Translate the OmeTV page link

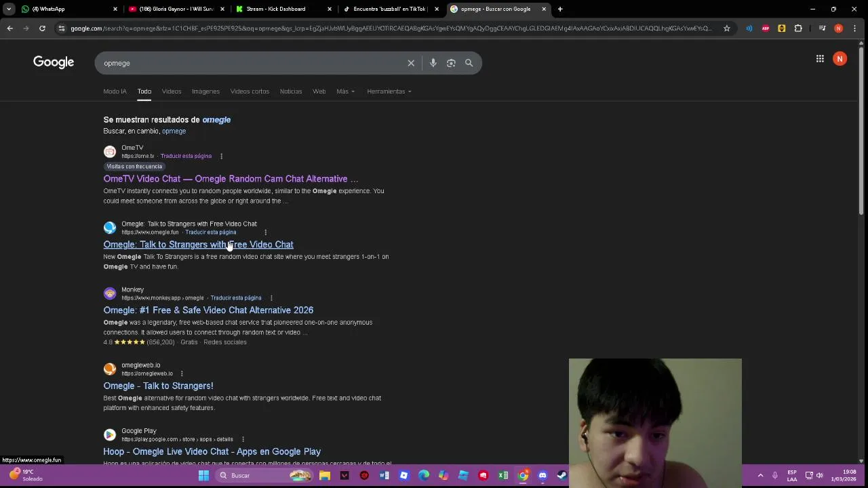pos(186,156)
